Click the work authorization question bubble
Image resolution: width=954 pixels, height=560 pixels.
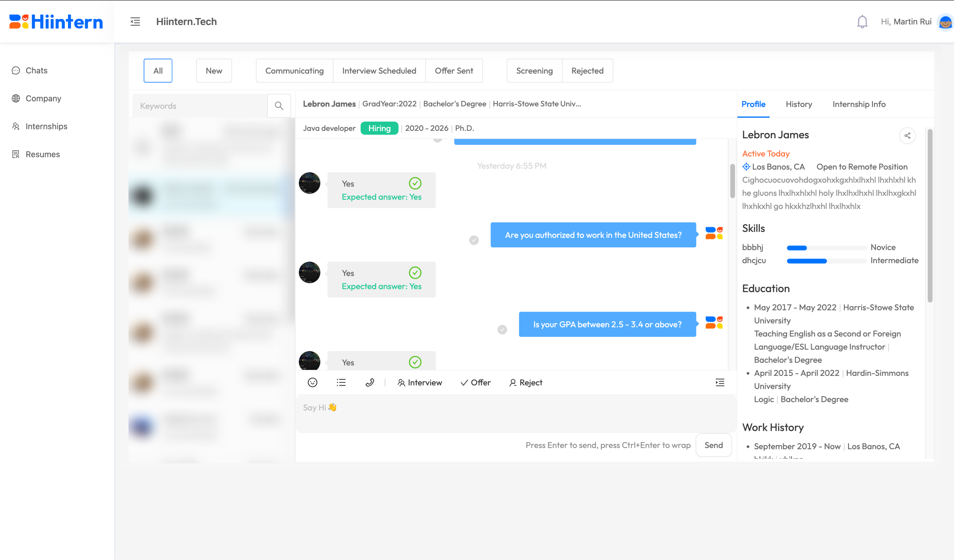point(593,235)
